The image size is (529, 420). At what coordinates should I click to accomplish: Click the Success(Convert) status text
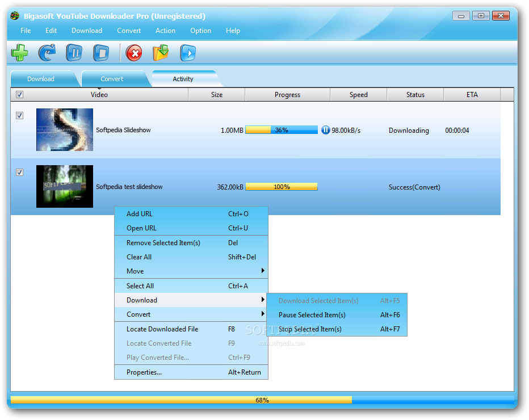coord(414,187)
